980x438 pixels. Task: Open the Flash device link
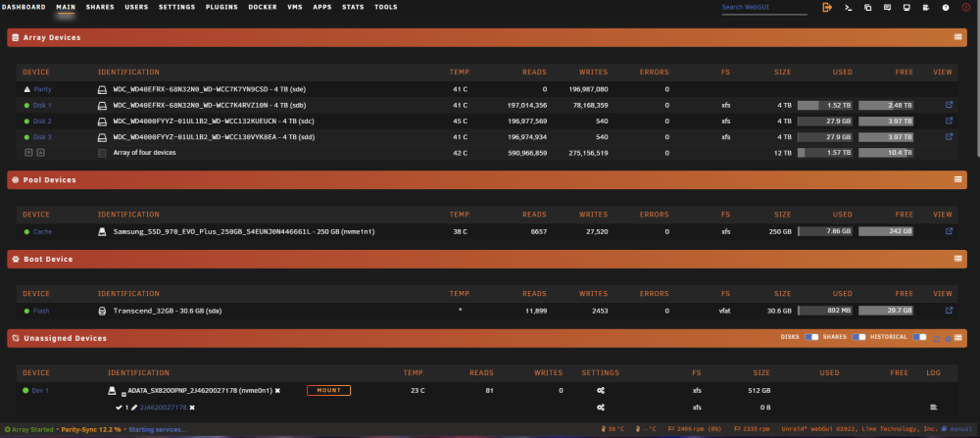coord(41,311)
